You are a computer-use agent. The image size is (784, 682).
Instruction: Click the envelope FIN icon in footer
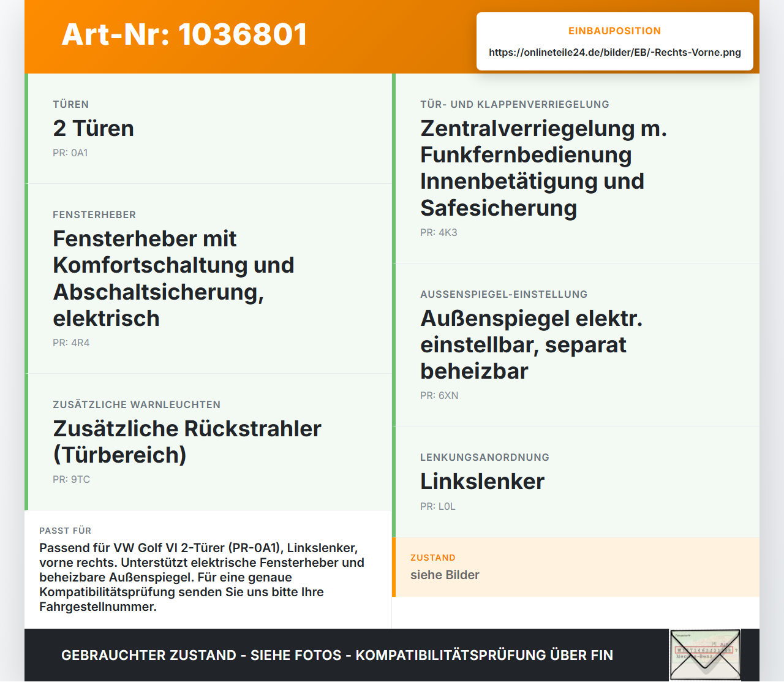pos(705,655)
